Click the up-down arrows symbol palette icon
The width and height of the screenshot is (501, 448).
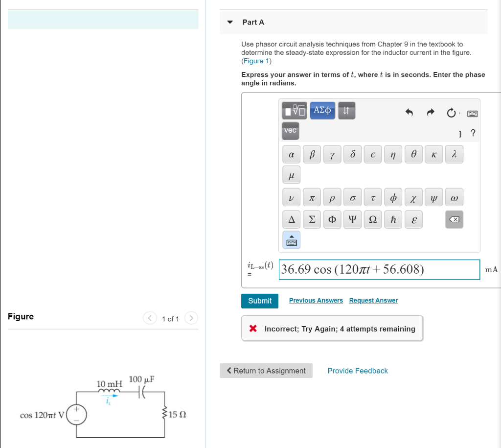pos(346,110)
